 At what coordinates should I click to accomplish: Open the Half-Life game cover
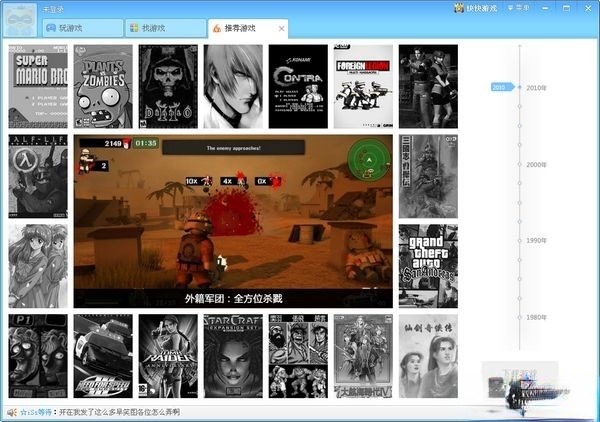pyautogui.click(x=38, y=176)
